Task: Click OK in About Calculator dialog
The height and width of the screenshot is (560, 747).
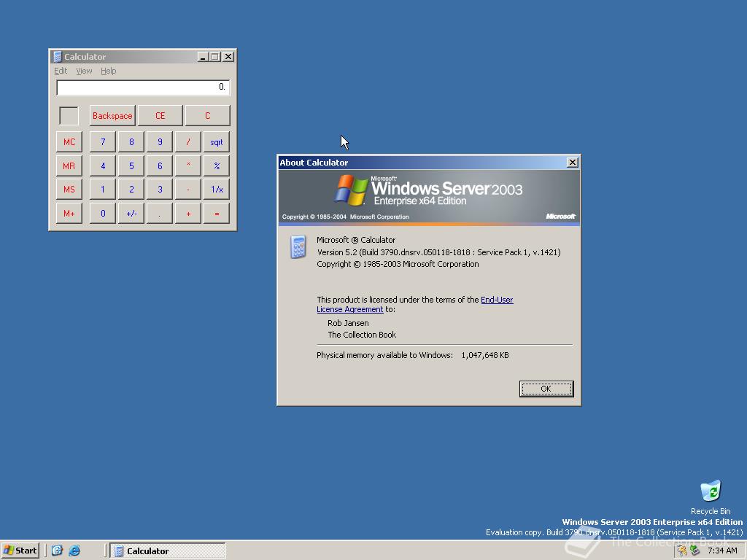Action: 546,389
